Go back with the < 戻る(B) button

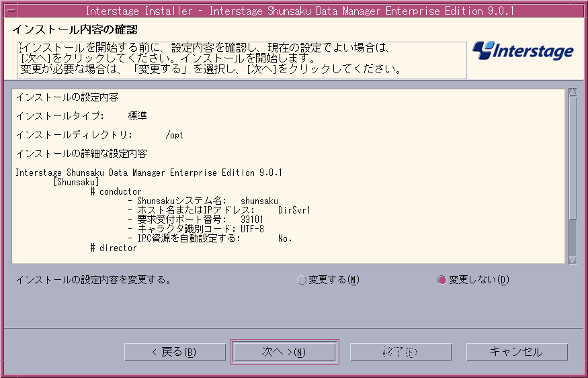[x=175, y=352]
